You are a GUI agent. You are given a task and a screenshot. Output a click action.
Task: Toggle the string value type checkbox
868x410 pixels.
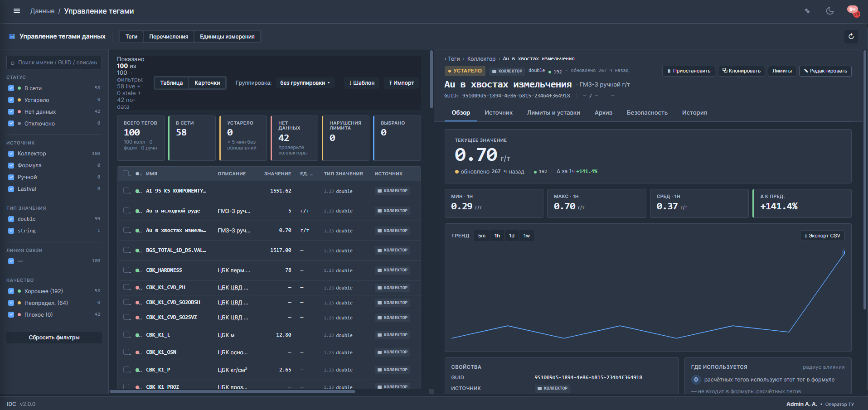pos(11,231)
